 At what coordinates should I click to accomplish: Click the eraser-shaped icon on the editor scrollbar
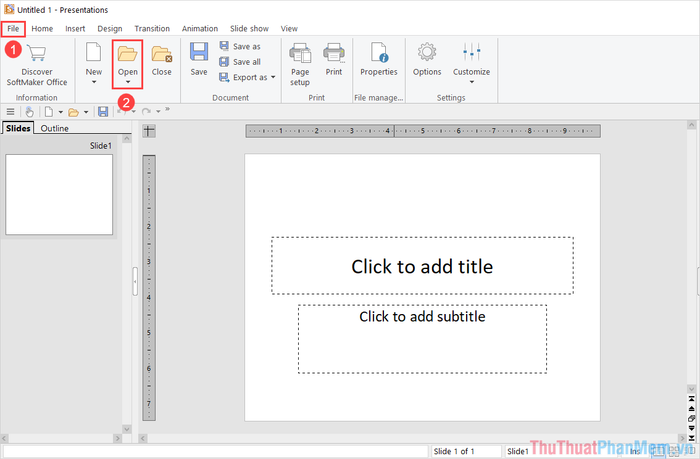[x=692, y=418]
